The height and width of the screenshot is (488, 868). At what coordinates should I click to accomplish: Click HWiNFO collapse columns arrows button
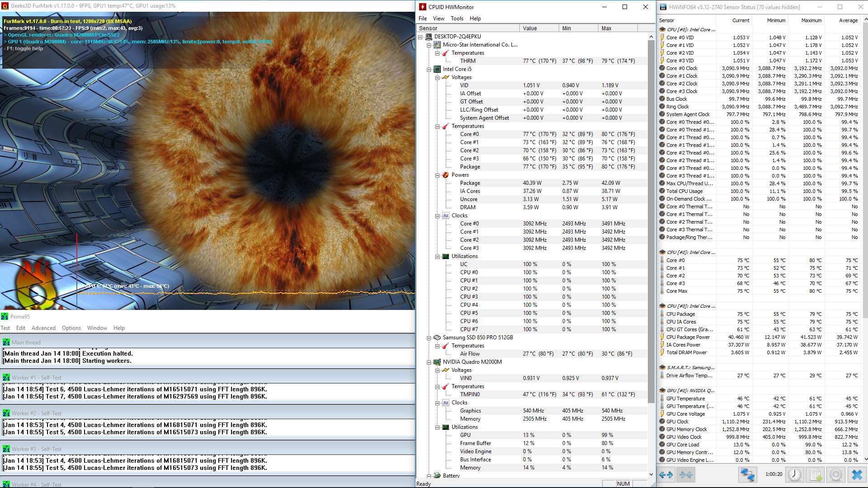point(686,475)
